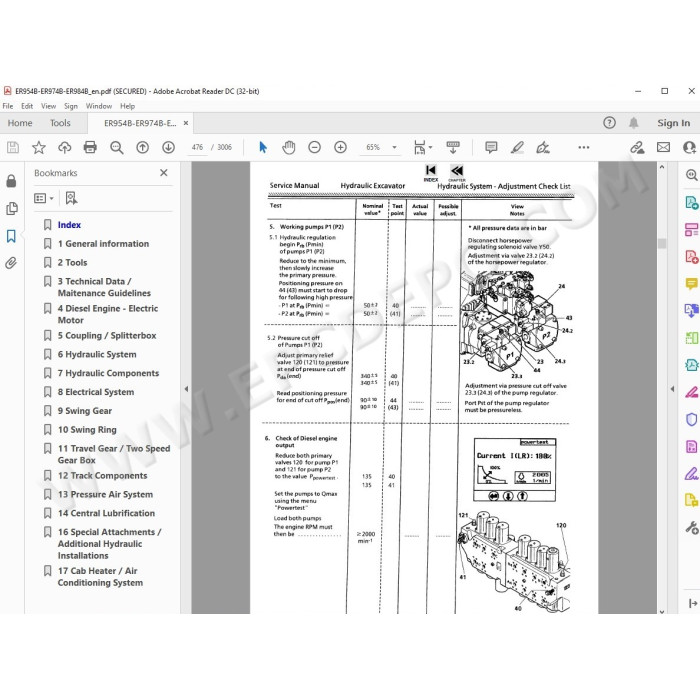Add a sticky note comment

coord(491,147)
